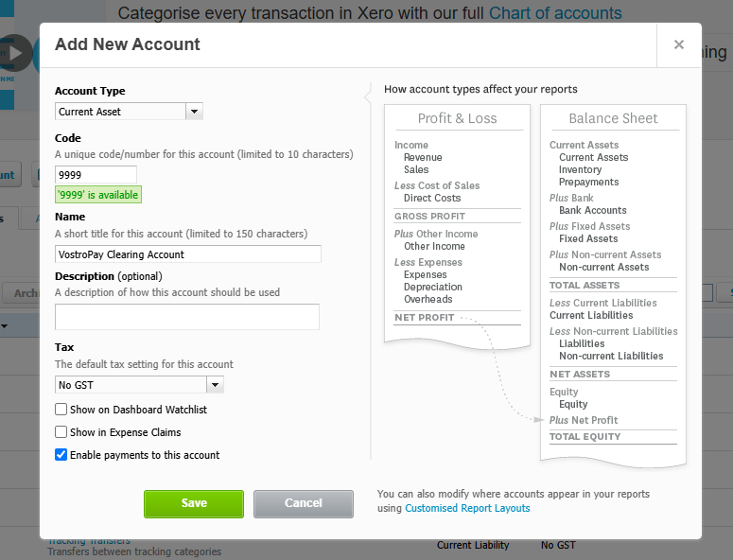Click the TOTAL ASSETS label
The image size is (733, 560).
[585, 285]
